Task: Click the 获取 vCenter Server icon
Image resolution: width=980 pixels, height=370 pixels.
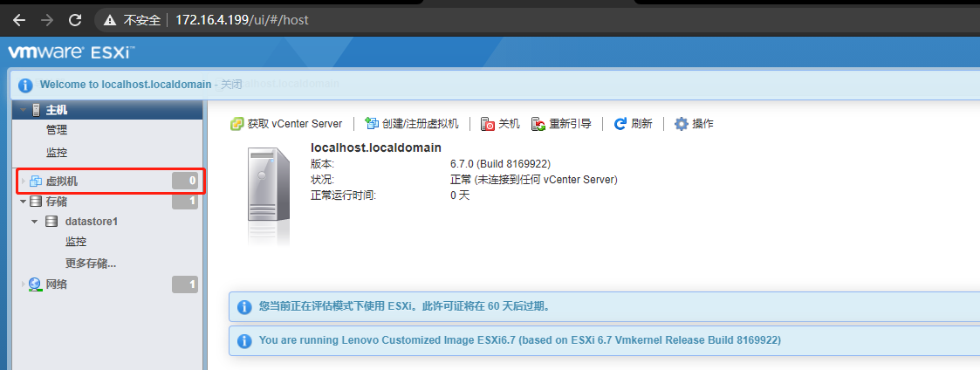Action: (x=236, y=124)
